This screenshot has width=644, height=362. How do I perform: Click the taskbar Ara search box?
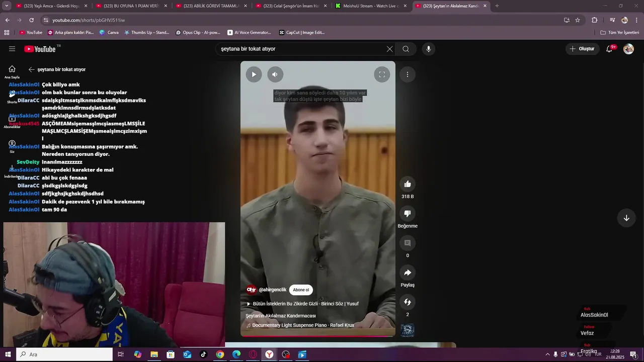[64, 354]
